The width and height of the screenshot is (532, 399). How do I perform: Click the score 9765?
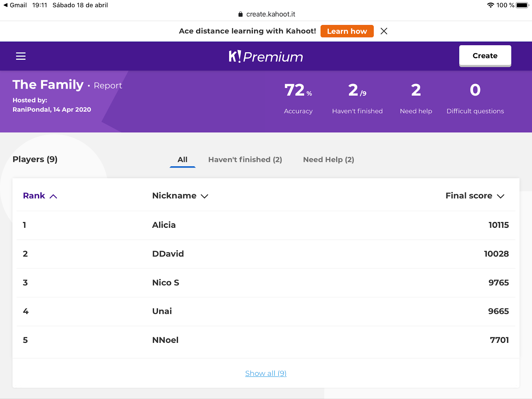click(x=499, y=283)
